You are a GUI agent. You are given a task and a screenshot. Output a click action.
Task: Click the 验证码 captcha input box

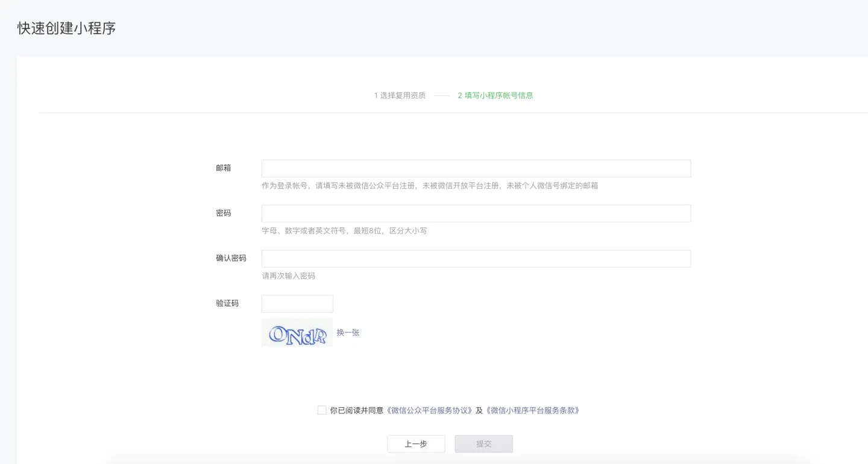pyautogui.click(x=297, y=304)
